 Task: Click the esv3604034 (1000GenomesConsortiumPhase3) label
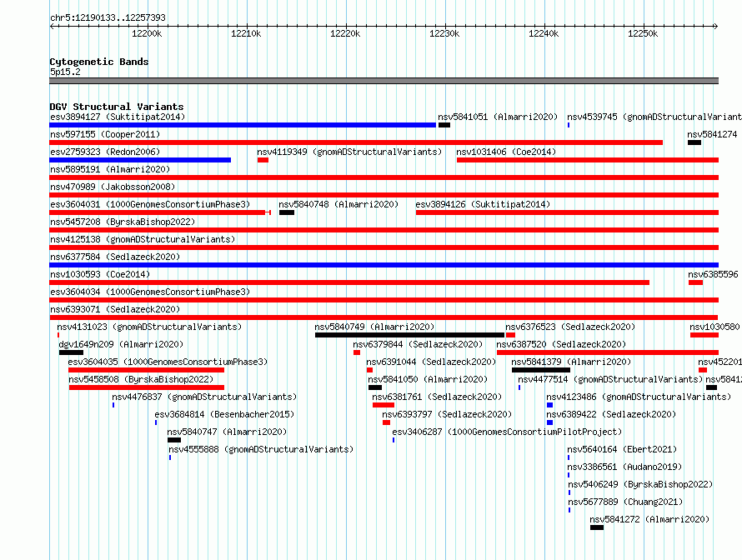150,292
